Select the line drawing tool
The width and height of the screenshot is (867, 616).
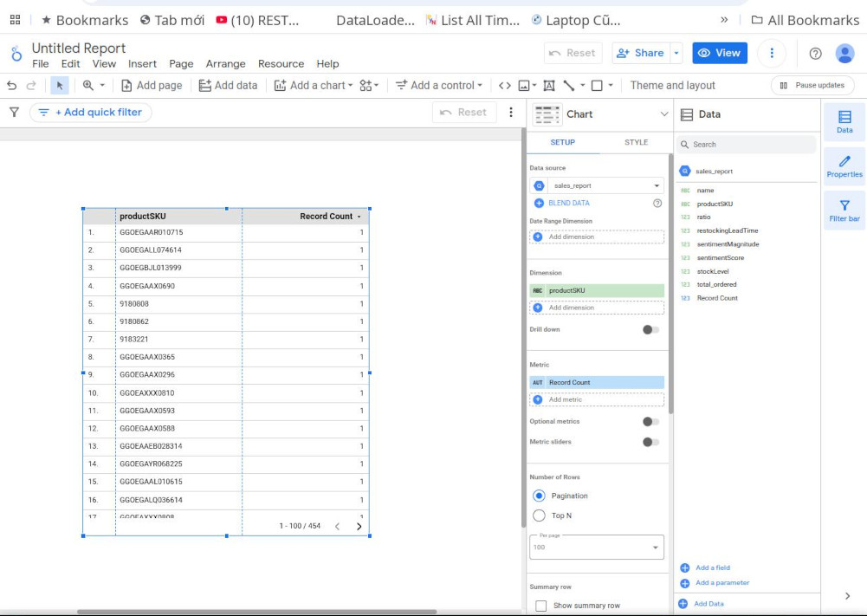point(569,85)
